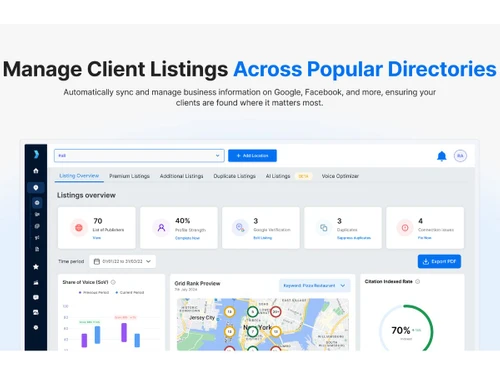500x375 pixels.
Task: Open the megaphone icon in sidebar
Action: pos(37,237)
